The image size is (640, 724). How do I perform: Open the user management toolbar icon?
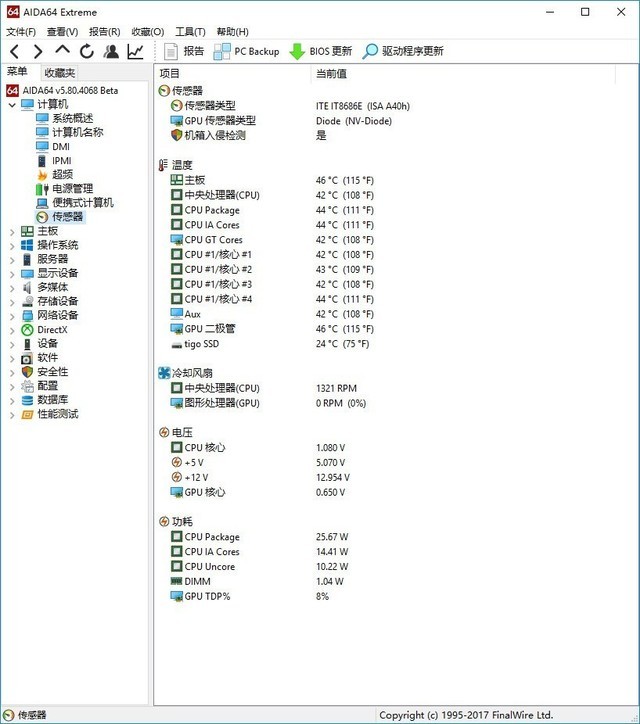point(111,51)
